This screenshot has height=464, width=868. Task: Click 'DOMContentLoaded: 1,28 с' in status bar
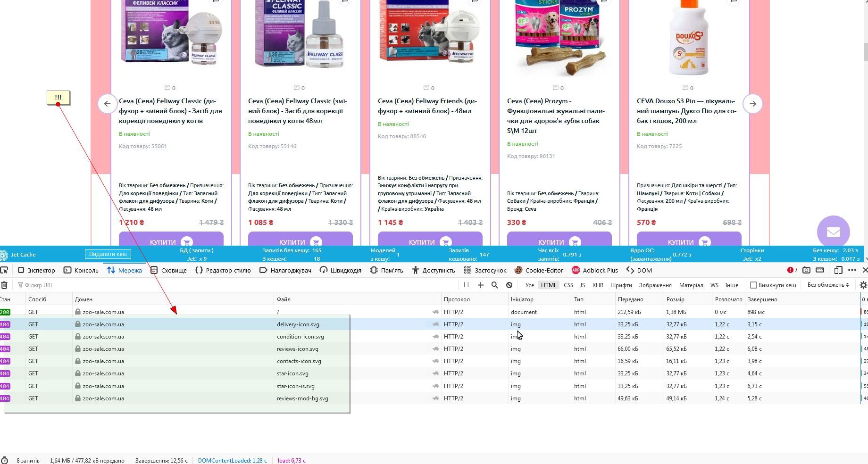(x=233, y=461)
